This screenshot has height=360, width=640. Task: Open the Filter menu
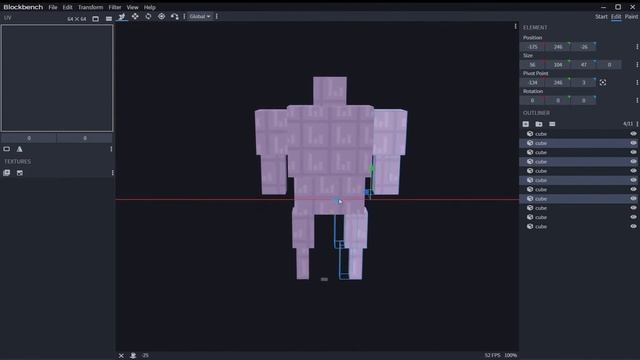pos(115,7)
